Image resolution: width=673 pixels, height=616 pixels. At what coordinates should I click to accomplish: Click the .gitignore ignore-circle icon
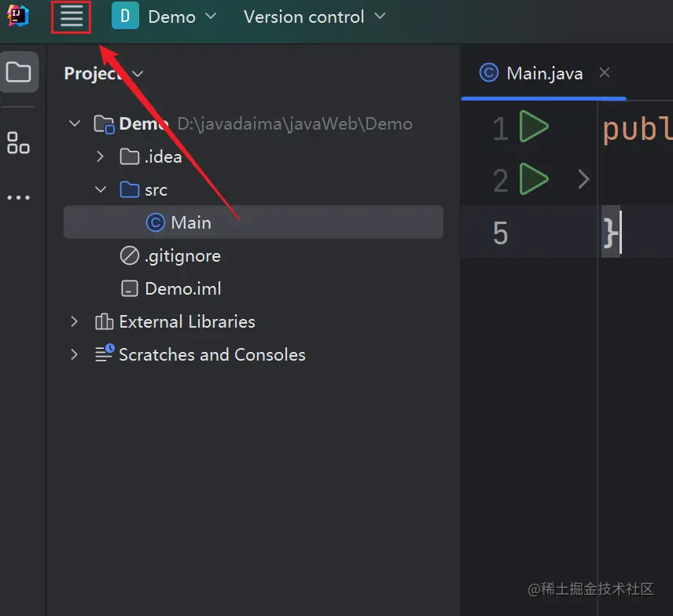(129, 255)
